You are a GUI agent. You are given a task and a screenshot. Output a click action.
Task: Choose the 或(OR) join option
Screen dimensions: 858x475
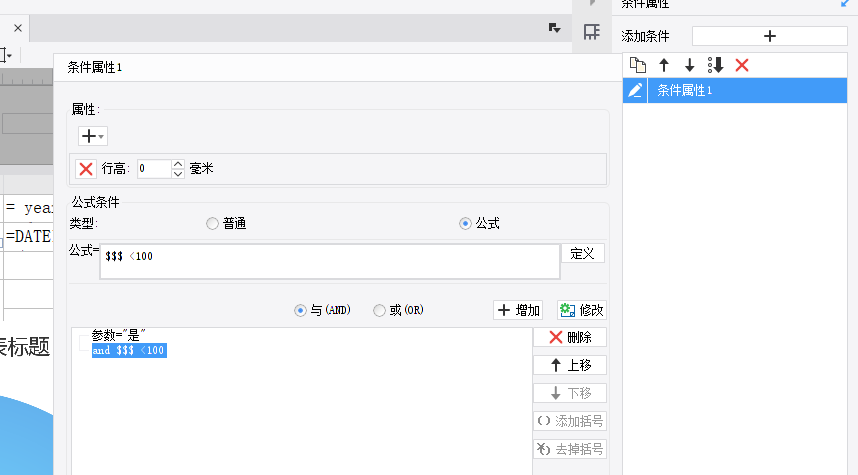398,310
